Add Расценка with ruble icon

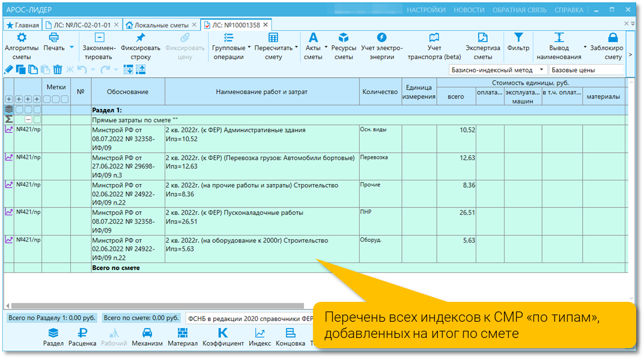pyautogui.click(x=82, y=337)
